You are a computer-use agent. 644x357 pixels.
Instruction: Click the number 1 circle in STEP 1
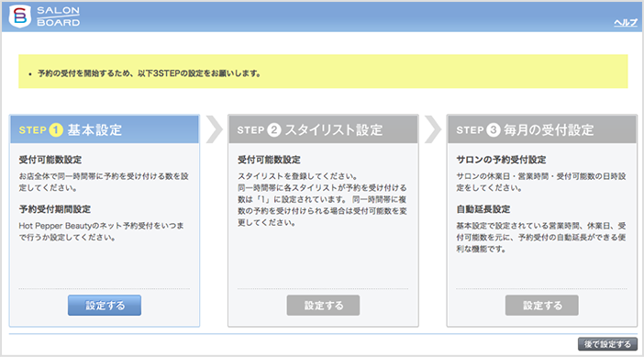tap(56, 129)
